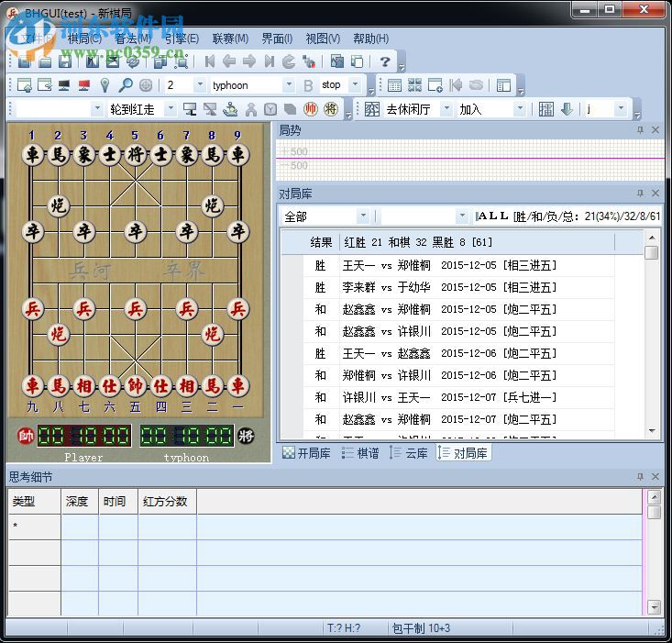Open the stop mode dropdown
This screenshot has width=672, height=643.
tap(355, 85)
